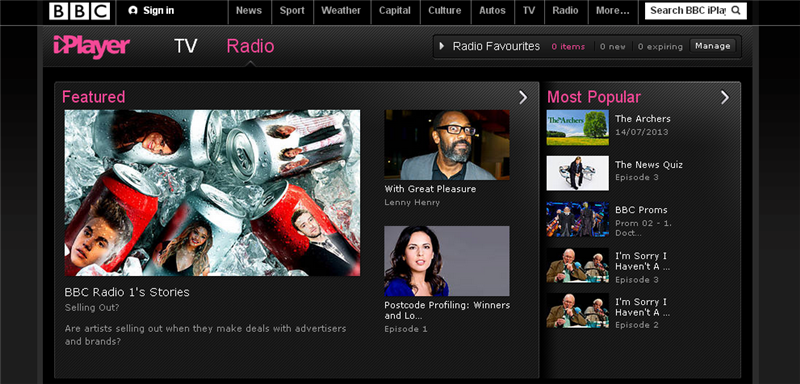
Task: Click the iPlayer logo
Action: pyautogui.click(x=91, y=47)
